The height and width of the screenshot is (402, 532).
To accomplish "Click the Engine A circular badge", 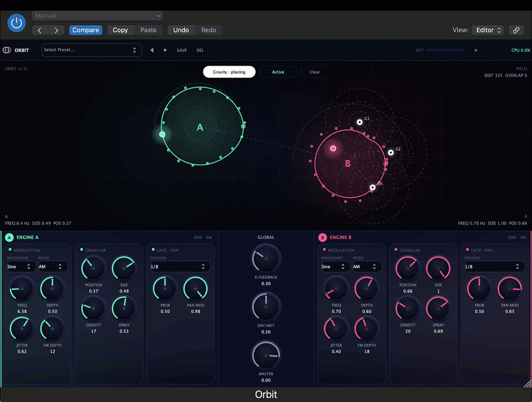I will pyautogui.click(x=9, y=237).
